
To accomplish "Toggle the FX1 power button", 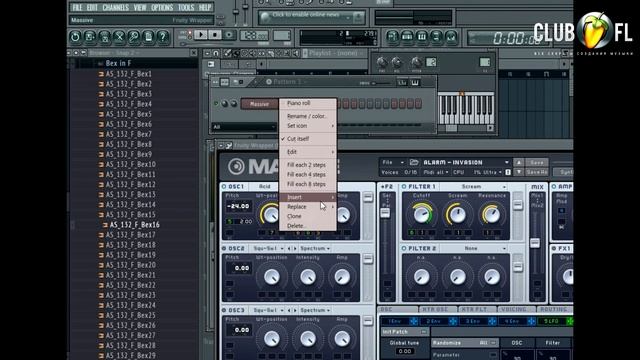I will [x=554, y=249].
